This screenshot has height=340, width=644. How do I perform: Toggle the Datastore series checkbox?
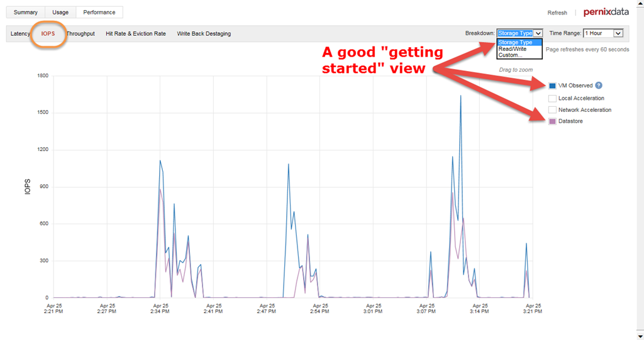pos(552,121)
